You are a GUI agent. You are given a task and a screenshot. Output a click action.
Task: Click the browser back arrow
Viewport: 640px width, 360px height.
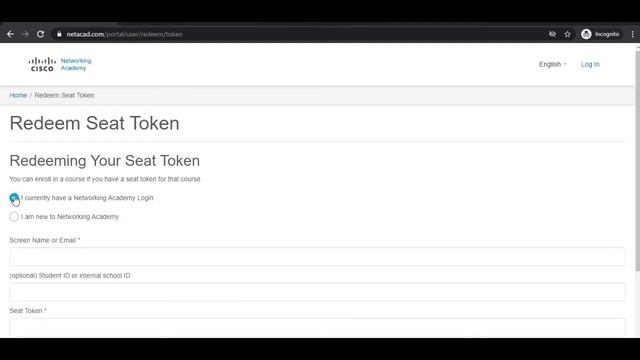click(x=11, y=34)
